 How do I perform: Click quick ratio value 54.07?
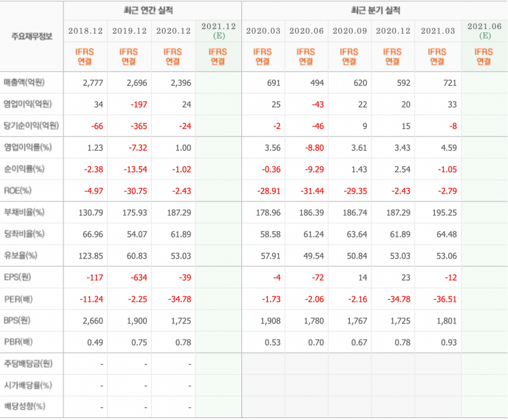coord(137,234)
